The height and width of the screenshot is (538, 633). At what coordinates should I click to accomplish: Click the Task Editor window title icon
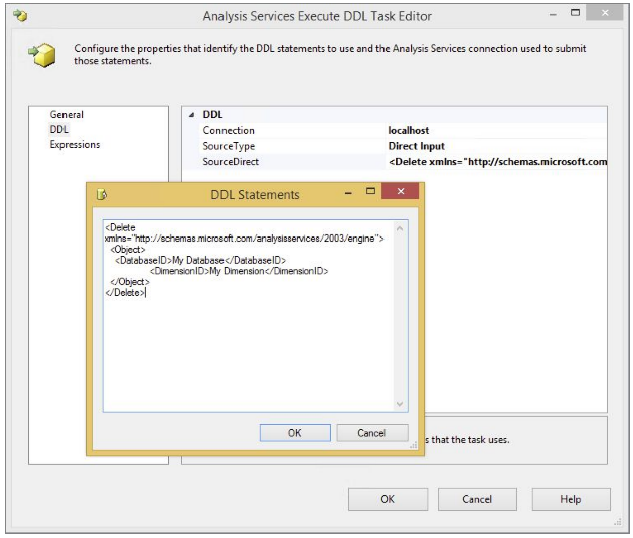[20, 16]
